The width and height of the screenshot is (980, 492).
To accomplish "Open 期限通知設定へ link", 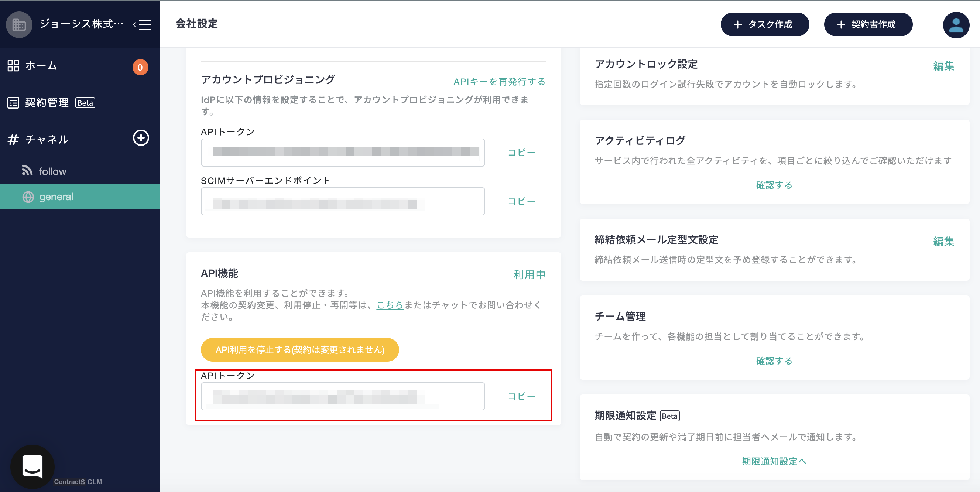I will [x=774, y=461].
